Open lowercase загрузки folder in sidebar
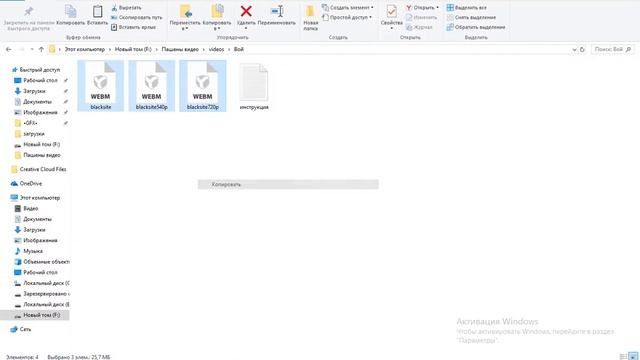The image size is (640, 360). [x=33, y=133]
